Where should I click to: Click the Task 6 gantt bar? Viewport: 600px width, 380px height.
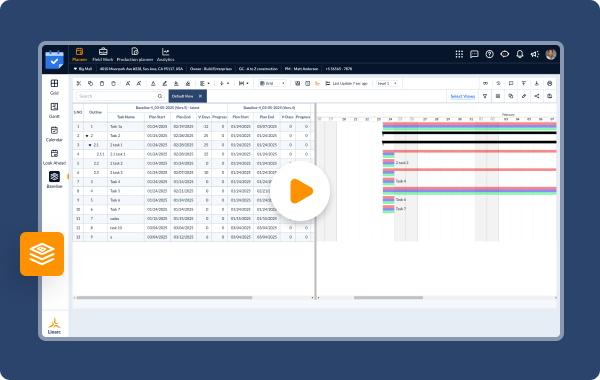(x=388, y=199)
